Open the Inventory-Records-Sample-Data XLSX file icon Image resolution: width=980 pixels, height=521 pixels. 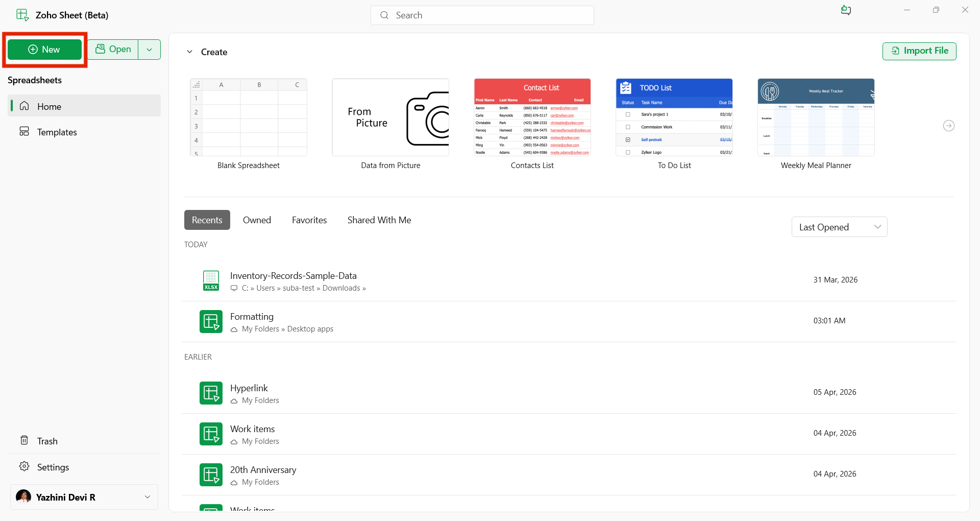[x=211, y=280]
